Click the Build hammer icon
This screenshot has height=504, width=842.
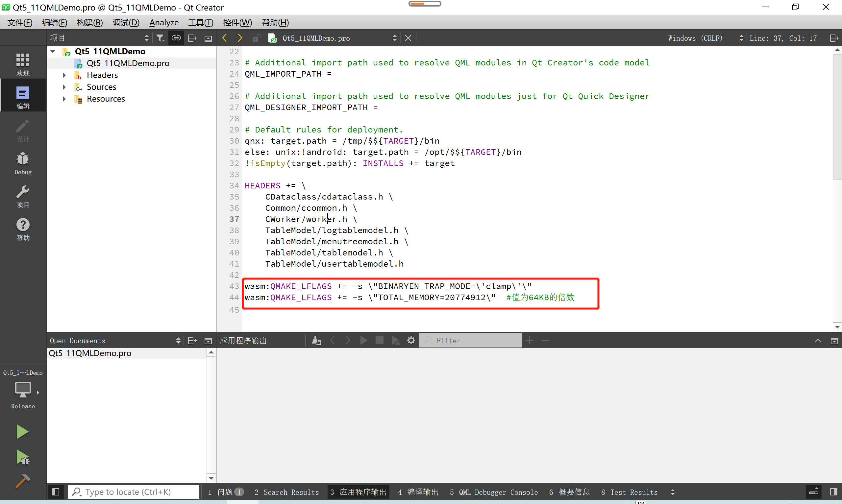[22, 481]
